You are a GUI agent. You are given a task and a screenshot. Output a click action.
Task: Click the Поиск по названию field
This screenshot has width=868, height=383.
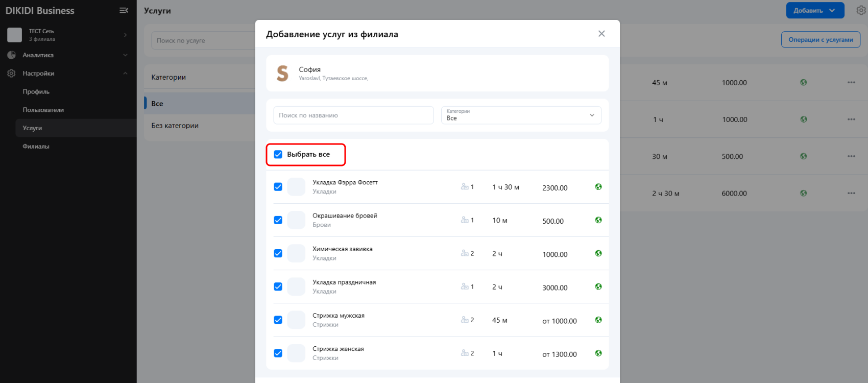353,115
